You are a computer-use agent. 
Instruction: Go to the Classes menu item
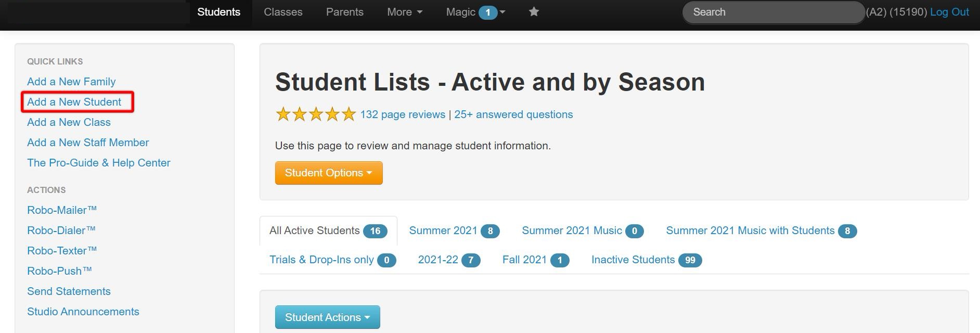tap(283, 12)
